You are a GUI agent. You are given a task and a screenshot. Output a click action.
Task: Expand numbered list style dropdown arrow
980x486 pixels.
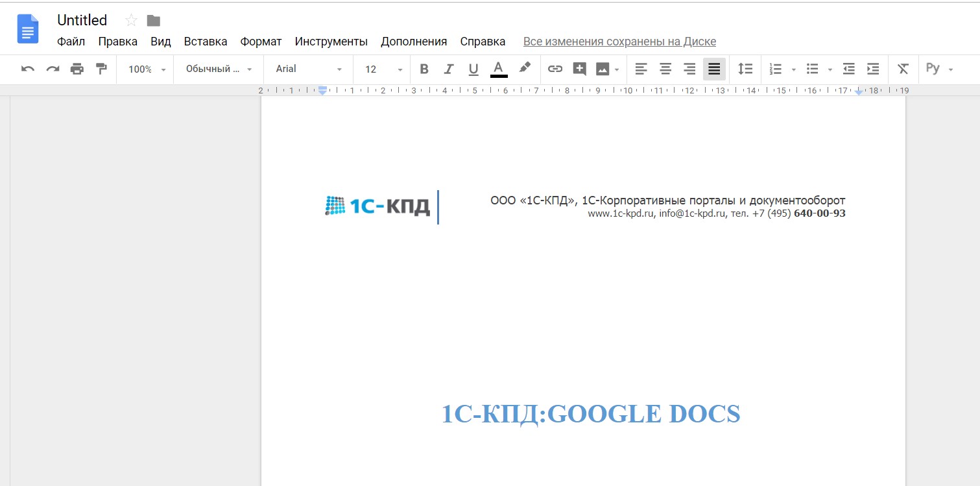(x=793, y=69)
